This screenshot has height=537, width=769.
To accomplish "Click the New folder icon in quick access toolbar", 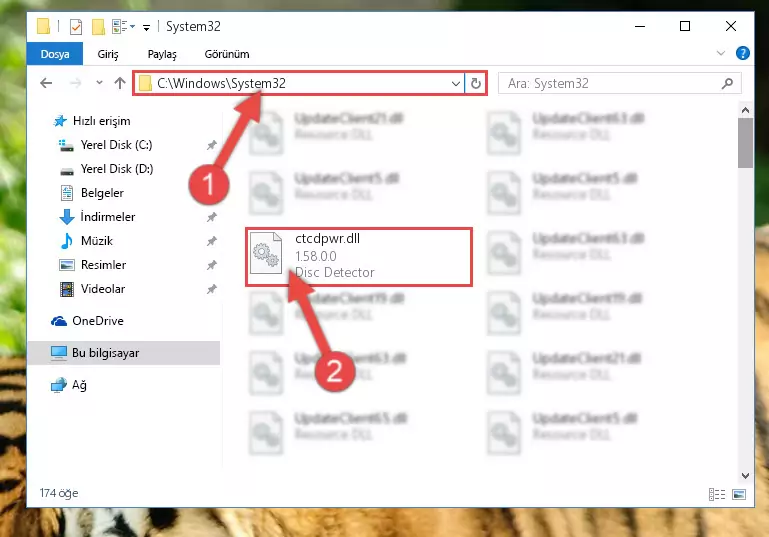I will coord(98,26).
